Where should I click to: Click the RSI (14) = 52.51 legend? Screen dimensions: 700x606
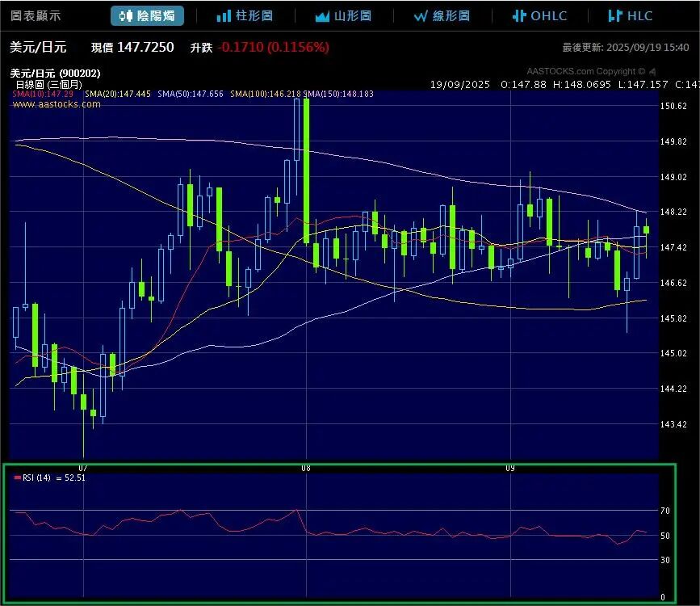(49, 478)
